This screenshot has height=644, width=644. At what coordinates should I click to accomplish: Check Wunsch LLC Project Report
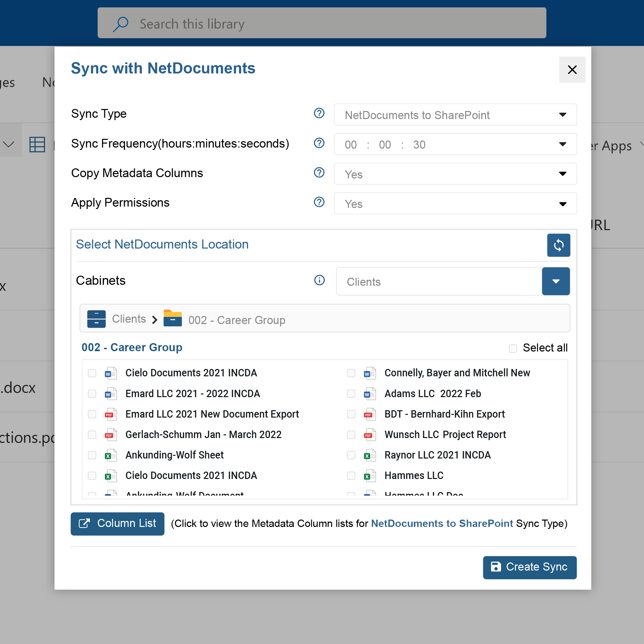click(351, 435)
